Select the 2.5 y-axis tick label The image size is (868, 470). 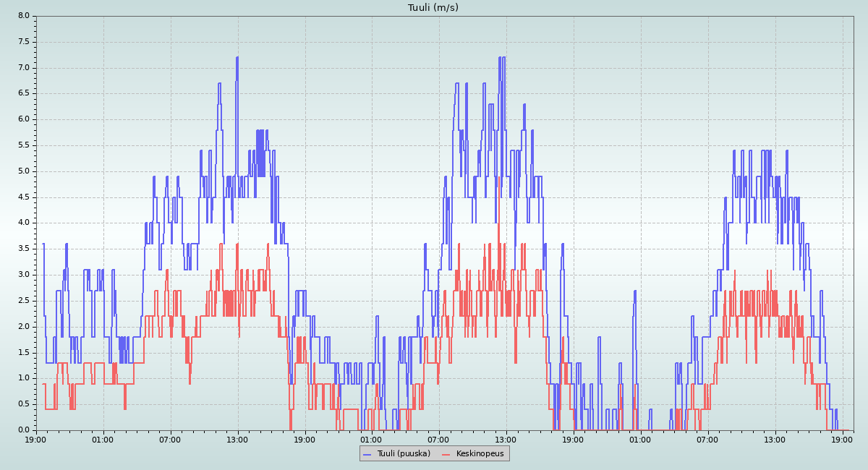(23, 301)
